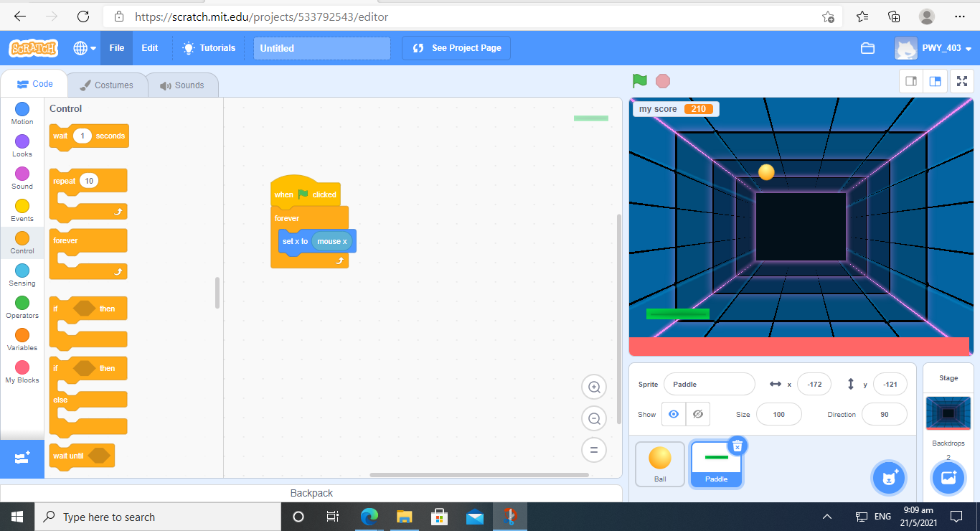980x531 pixels.
Task: Open the Add Extension button
Action: [x=22, y=458]
